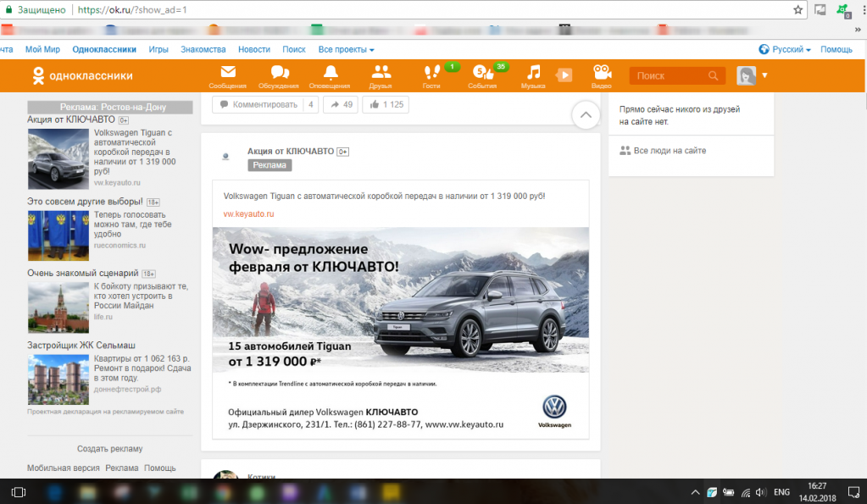Go to Мой Мир
The image size is (867, 504).
pyautogui.click(x=42, y=49)
